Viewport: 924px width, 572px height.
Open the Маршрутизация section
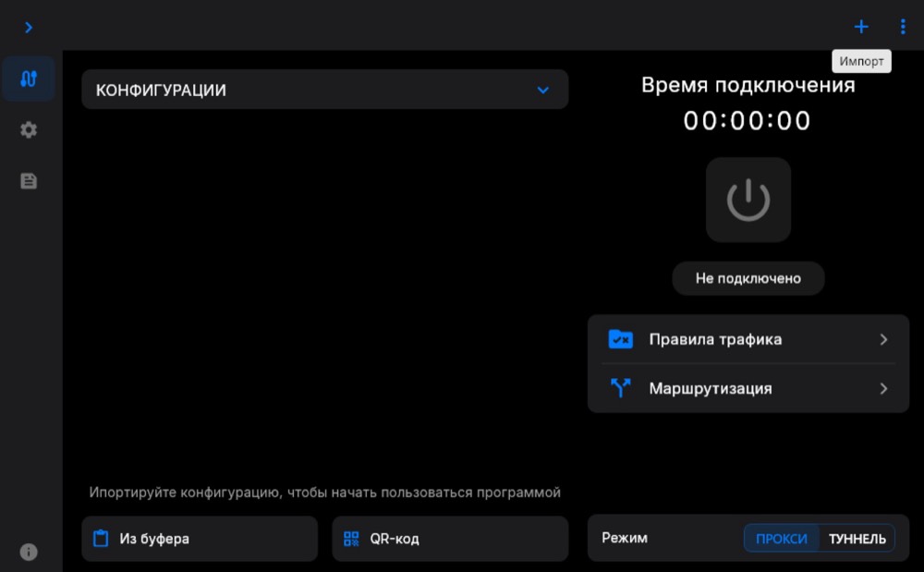[x=748, y=388]
